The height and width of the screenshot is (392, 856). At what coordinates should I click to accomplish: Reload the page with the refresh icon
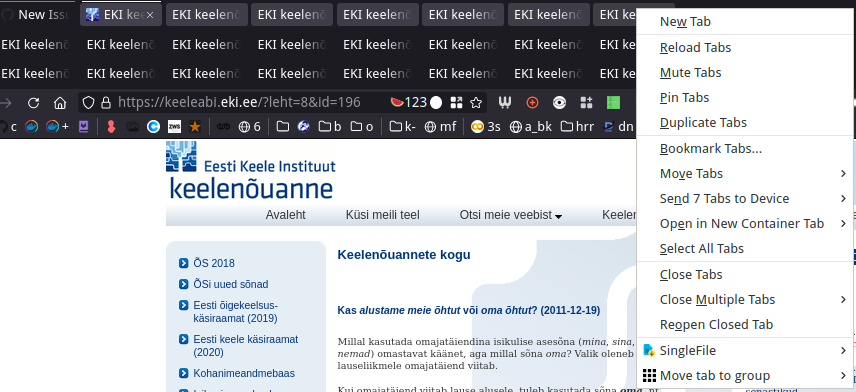[34, 103]
